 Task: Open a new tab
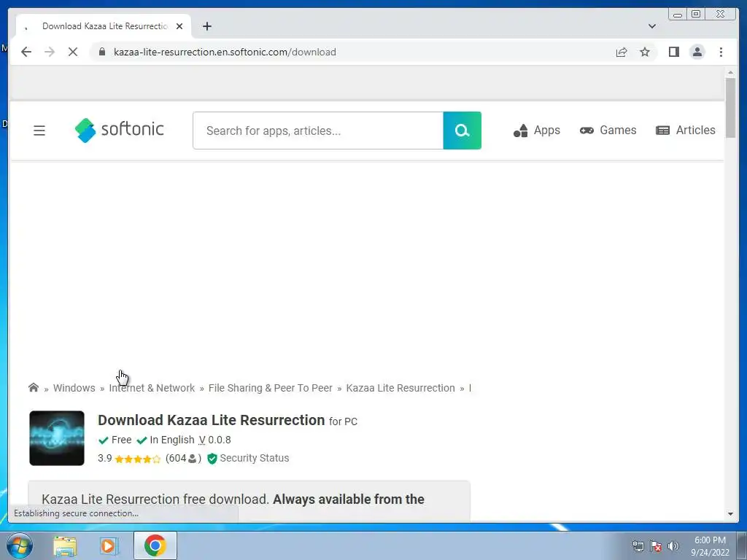(206, 26)
